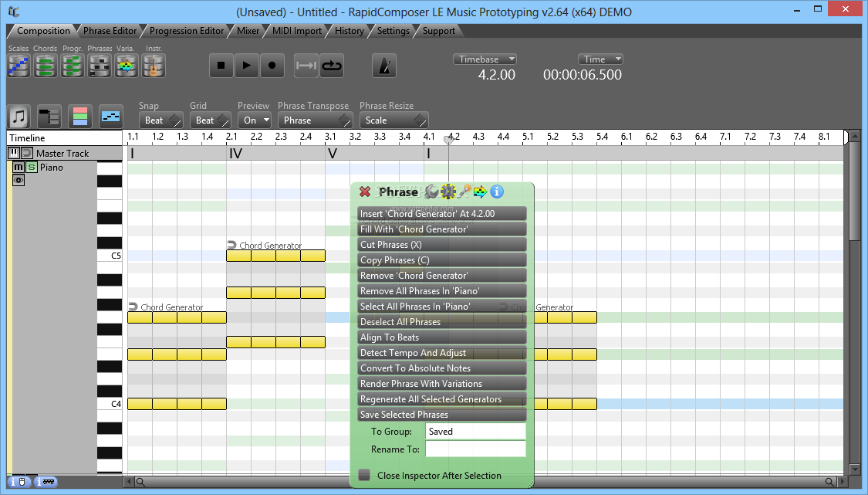The image size is (868, 495).
Task: Open the Phrase Transpose dropdown
Action: click(x=315, y=120)
